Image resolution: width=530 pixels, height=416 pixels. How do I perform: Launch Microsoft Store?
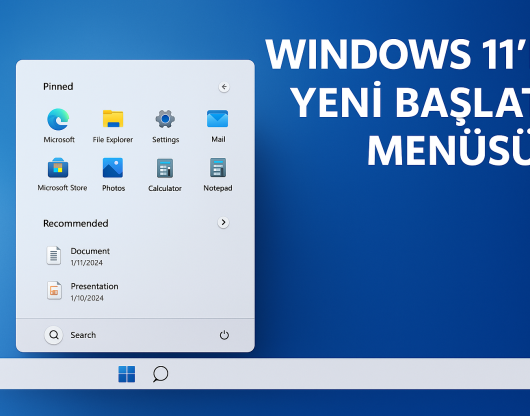point(58,168)
